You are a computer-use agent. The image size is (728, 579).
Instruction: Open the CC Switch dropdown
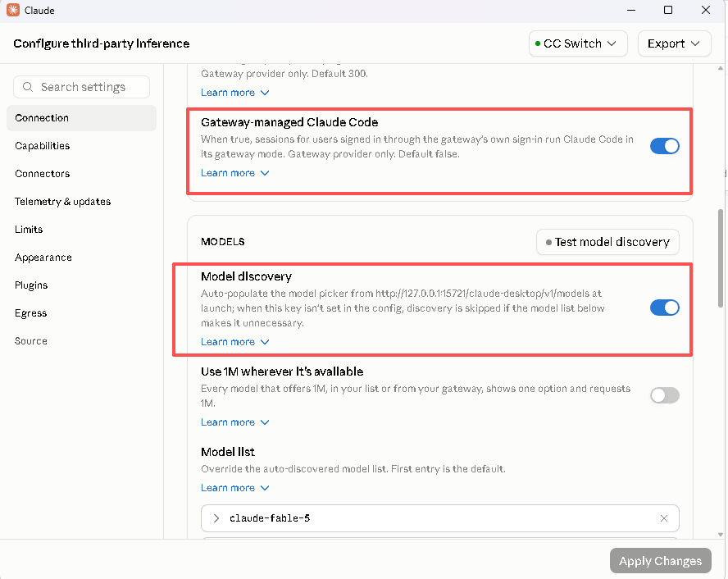point(578,43)
